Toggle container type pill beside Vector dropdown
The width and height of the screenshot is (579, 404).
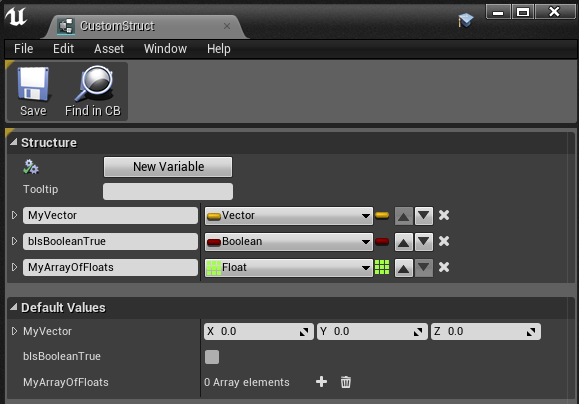click(382, 215)
